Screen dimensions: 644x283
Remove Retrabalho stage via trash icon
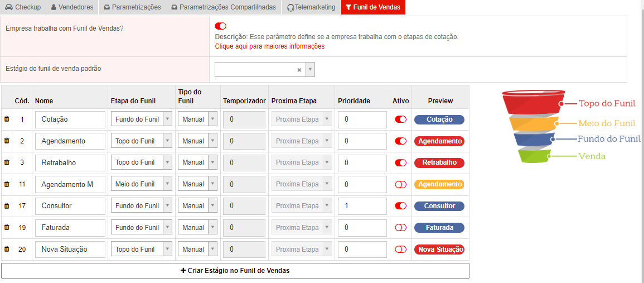point(7,162)
